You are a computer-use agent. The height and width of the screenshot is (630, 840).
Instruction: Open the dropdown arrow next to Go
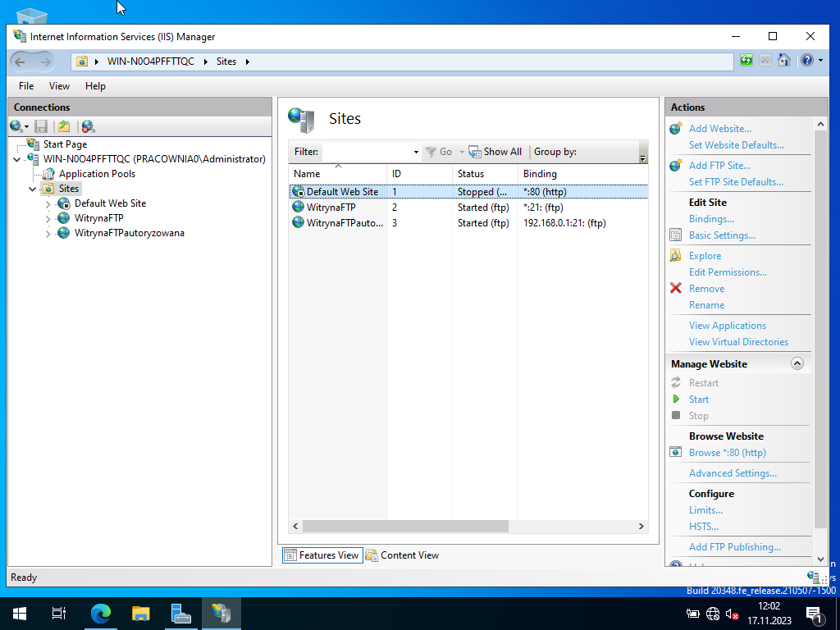tap(462, 152)
